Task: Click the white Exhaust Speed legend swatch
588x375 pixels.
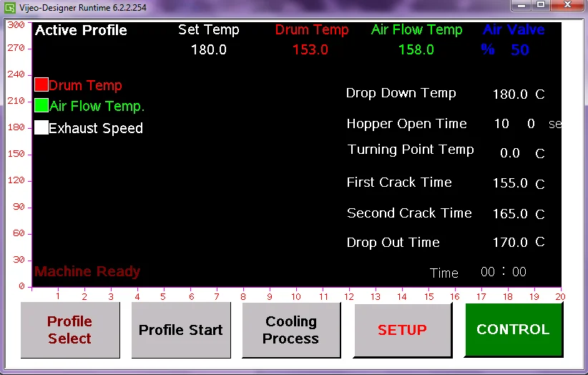Action: point(41,127)
